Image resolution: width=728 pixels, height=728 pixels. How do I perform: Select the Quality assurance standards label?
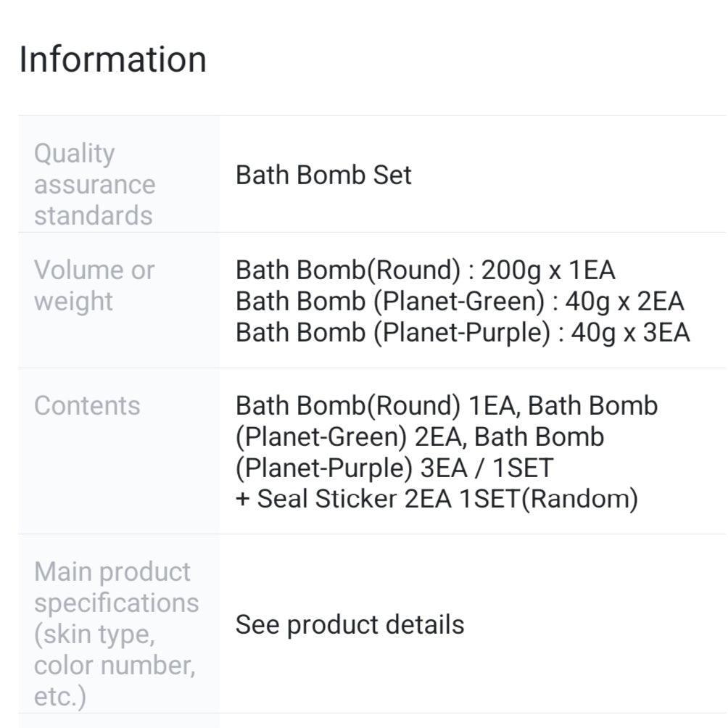[x=94, y=184]
